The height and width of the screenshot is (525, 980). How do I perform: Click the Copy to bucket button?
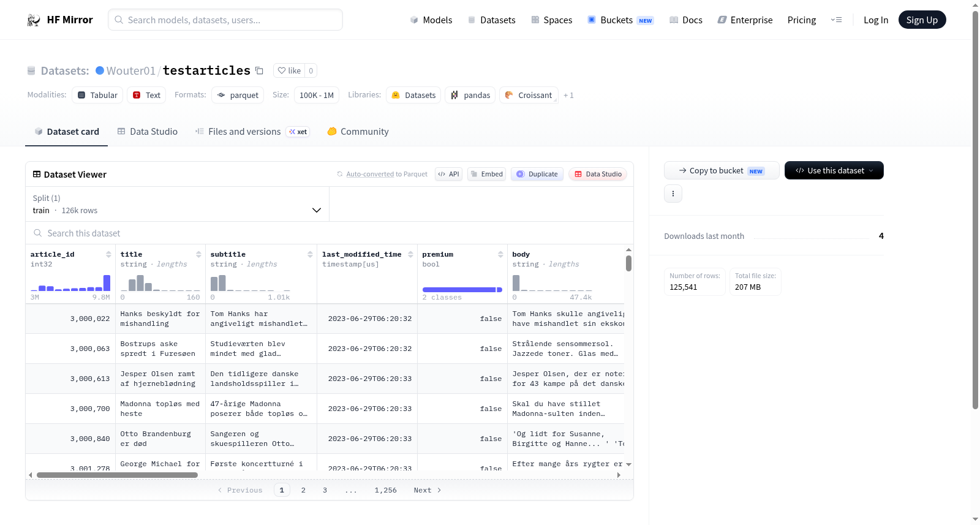click(722, 170)
